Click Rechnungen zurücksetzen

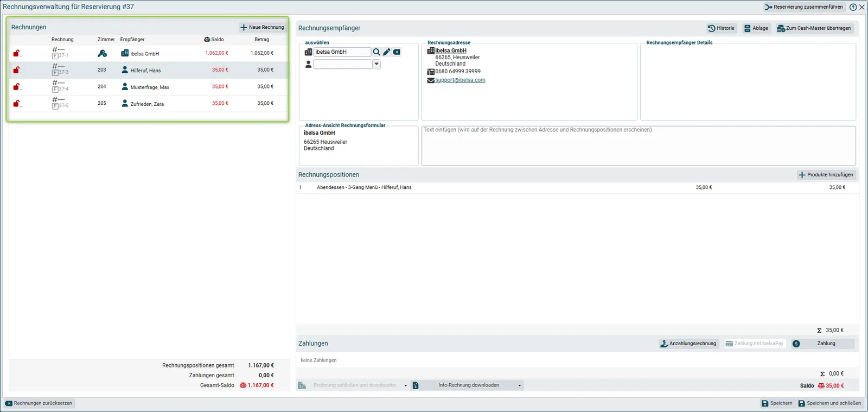coord(39,403)
